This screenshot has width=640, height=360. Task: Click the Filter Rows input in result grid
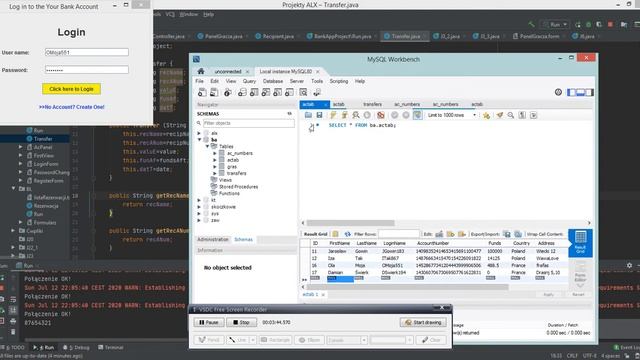[x=399, y=234]
